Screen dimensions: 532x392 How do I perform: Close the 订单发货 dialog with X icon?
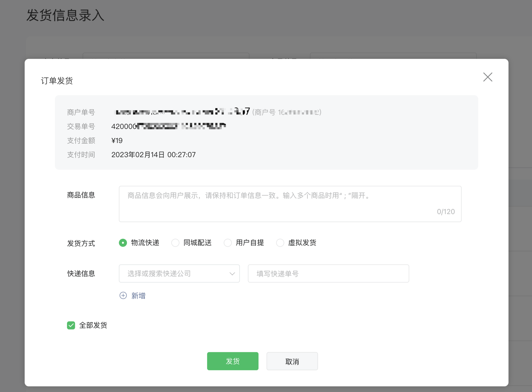coord(487,77)
